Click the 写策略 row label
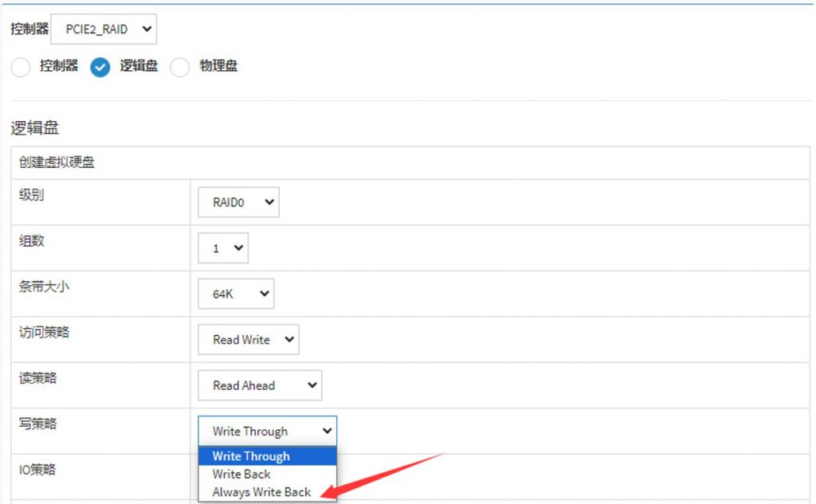Viewport: 816px width, 504px height. point(38,424)
